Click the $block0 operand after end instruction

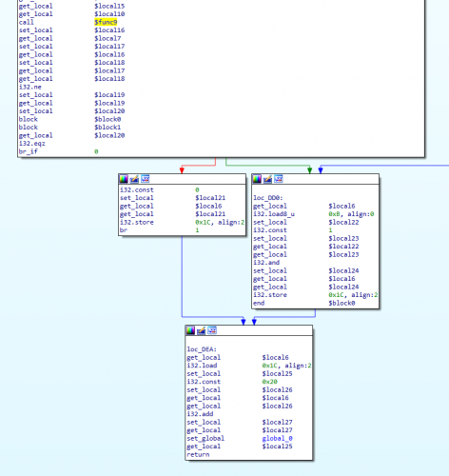[342, 303]
